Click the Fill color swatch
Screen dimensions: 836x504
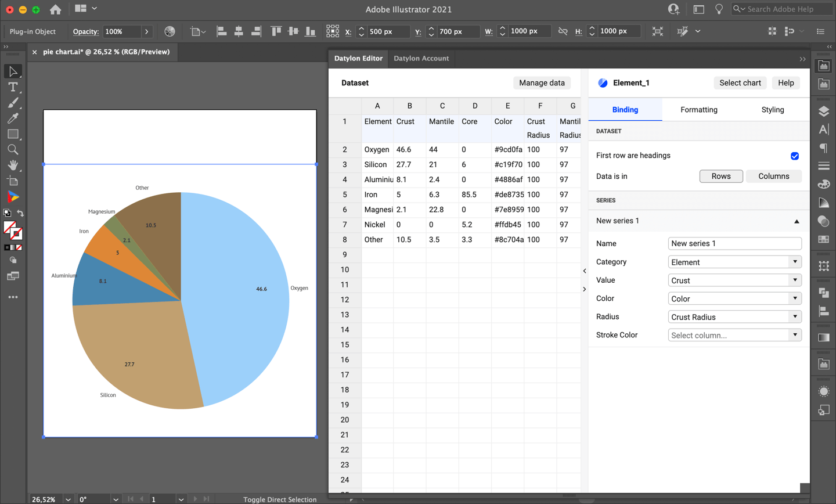pos(9,228)
